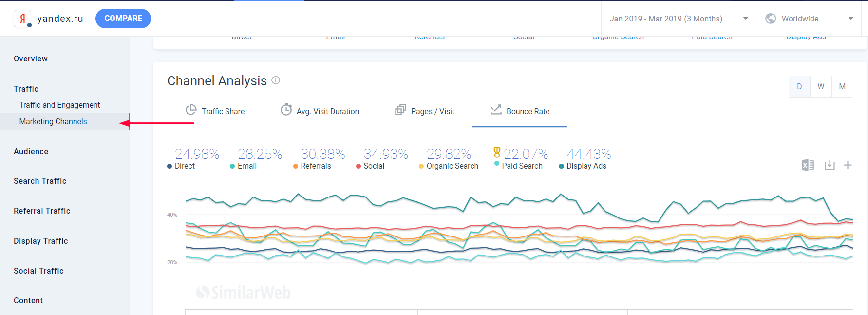868x315 pixels.
Task: Open Overview in the sidebar
Action: pyautogui.click(x=31, y=59)
